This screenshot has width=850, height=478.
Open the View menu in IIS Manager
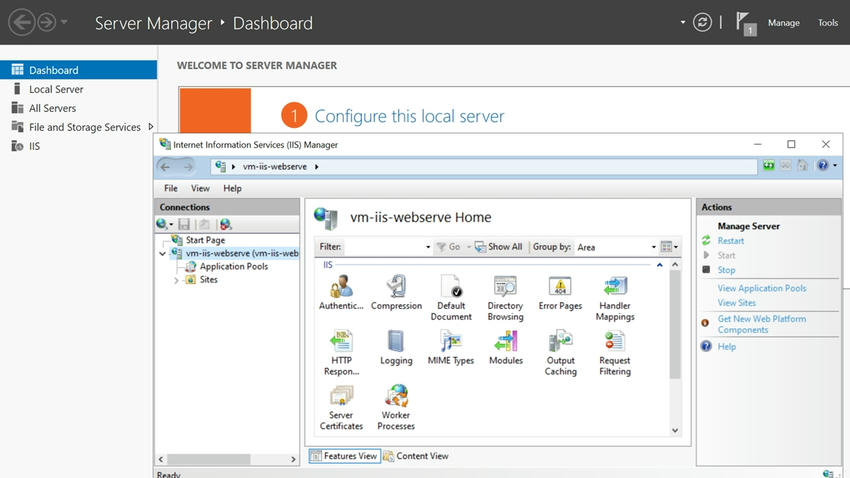200,189
